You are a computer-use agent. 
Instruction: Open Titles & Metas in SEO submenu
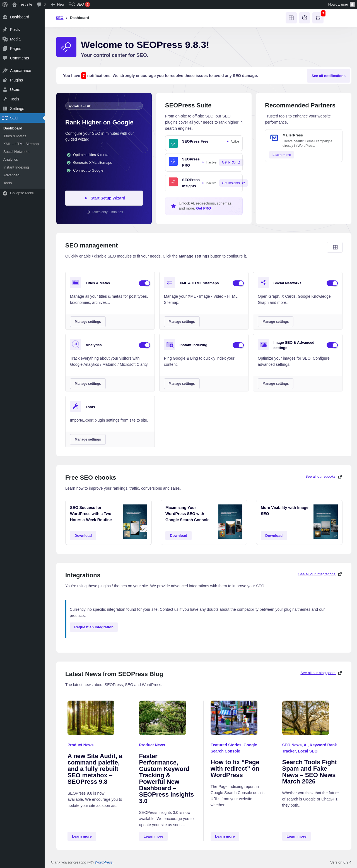point(15,136)
